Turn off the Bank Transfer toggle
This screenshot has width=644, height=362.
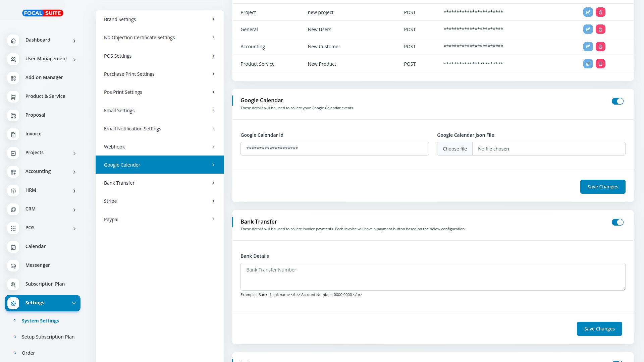coord(617,222)
